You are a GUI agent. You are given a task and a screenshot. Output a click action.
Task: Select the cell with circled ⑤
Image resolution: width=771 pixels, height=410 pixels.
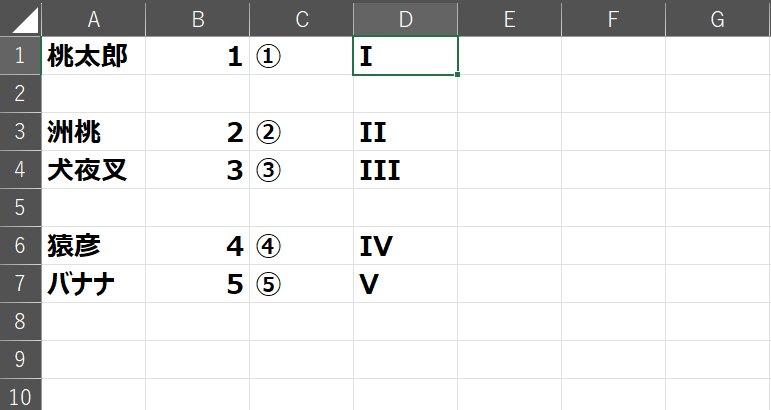(301, 284)
